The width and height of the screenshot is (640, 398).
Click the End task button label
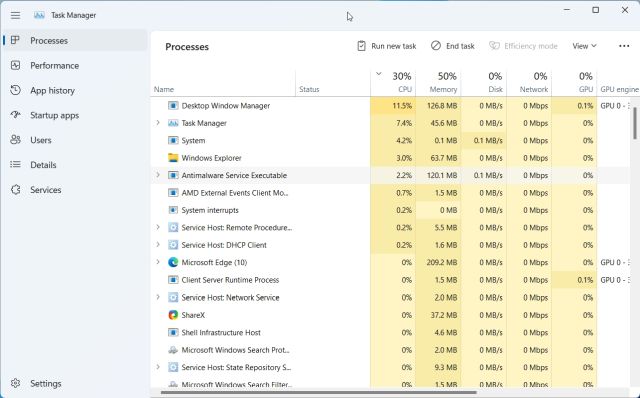[x=460, y=46]
